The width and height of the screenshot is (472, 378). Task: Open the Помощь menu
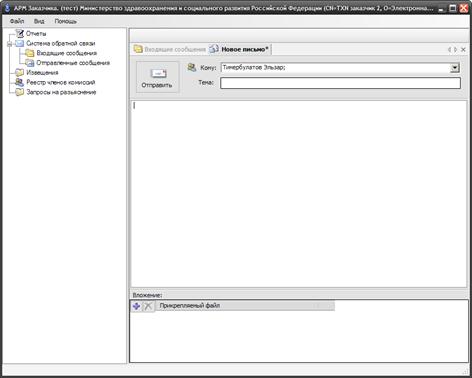[65, 21]
